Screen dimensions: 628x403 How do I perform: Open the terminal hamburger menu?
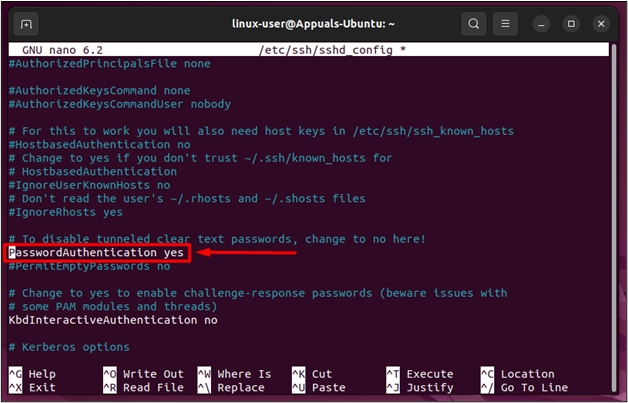(x=505, y=24)
